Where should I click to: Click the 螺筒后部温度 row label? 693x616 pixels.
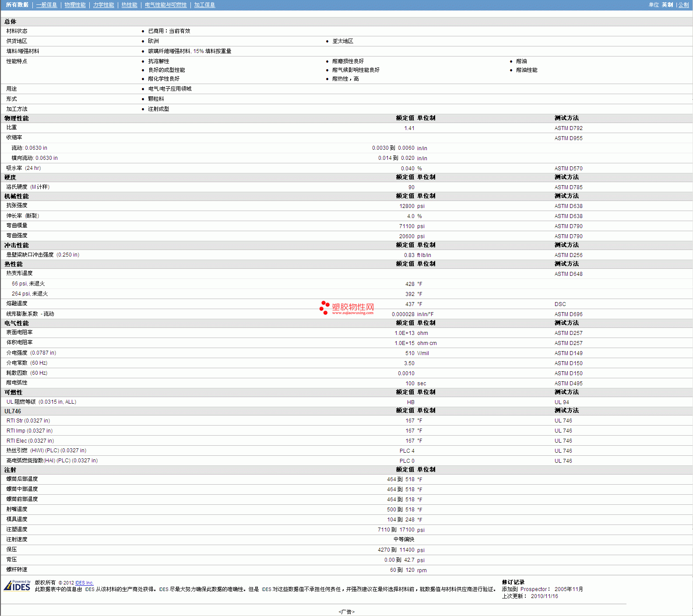(x=22, y=479)
